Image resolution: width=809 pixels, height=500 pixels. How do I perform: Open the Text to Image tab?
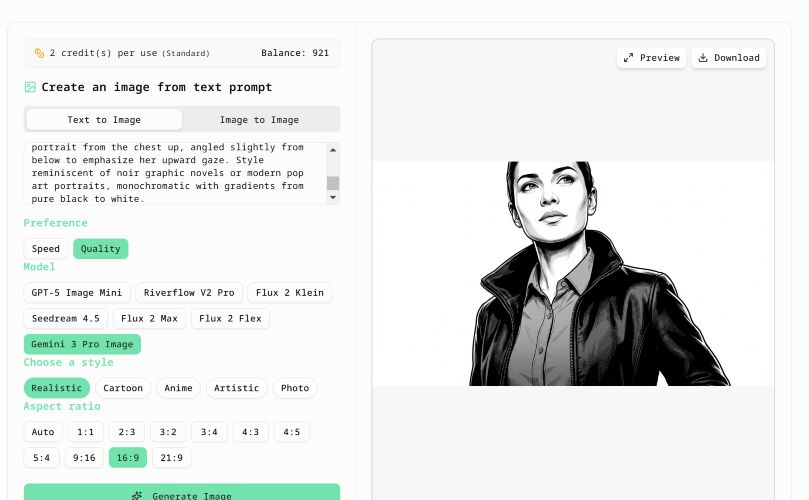tap(104, 120)
